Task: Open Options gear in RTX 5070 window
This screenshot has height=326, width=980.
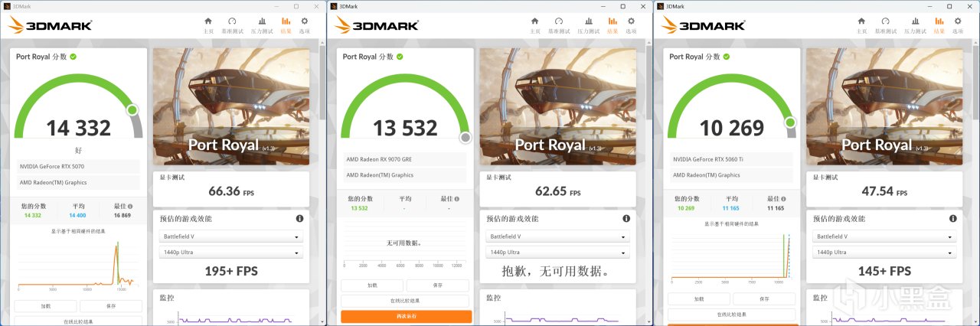Action: (x=305, y=25)
